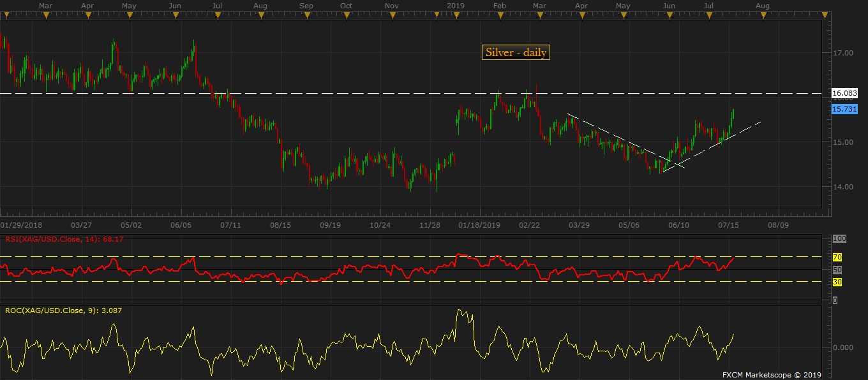Image resolution: width=868 pixels, height=380 pixels.
Task: Select the 14.00 price axis label
Action: point(844,187)
